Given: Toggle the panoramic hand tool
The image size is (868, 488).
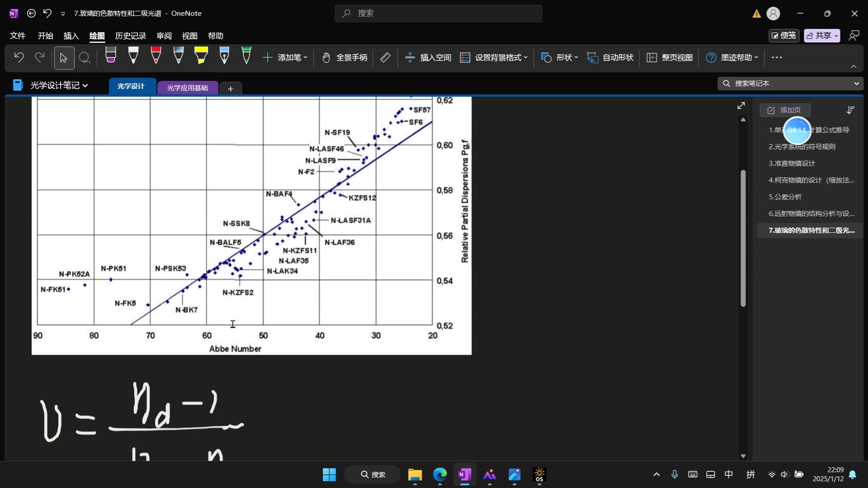Looking at the screenshot, I should click(x=344, y=58).
